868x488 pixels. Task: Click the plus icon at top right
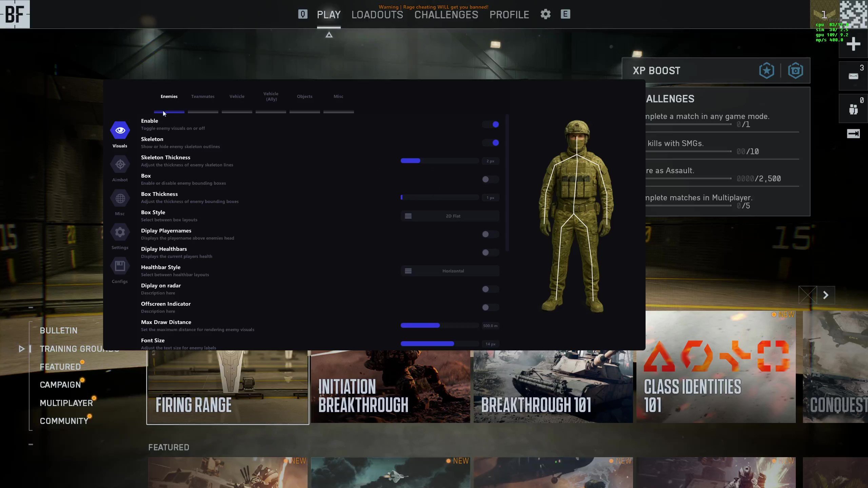coord(853,44)
